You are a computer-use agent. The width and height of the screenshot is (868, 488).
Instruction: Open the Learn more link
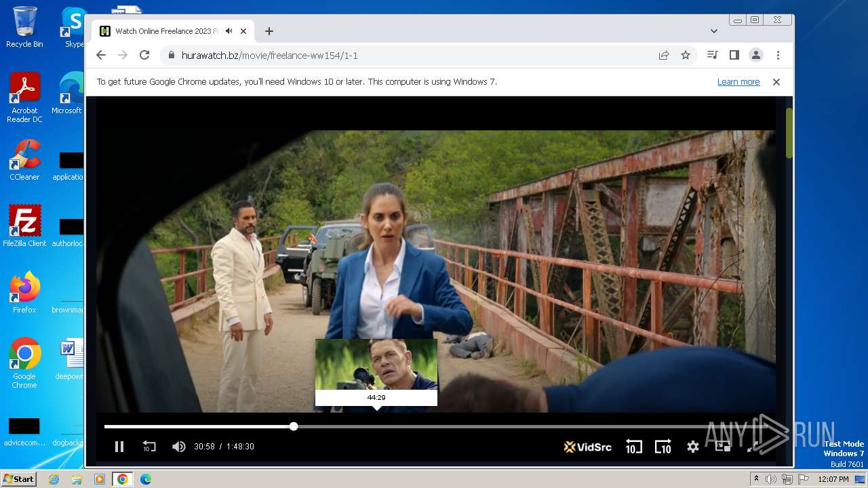(x=738, y=82)
